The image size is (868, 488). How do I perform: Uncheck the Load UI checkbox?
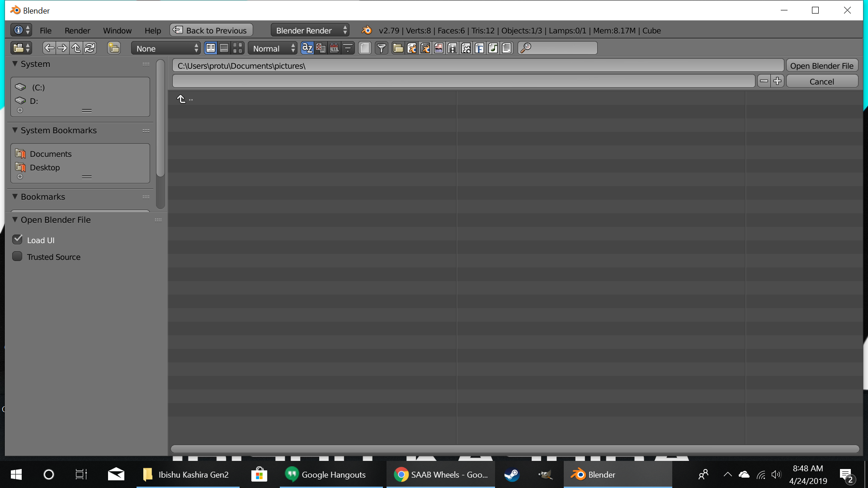pos(18,239)
